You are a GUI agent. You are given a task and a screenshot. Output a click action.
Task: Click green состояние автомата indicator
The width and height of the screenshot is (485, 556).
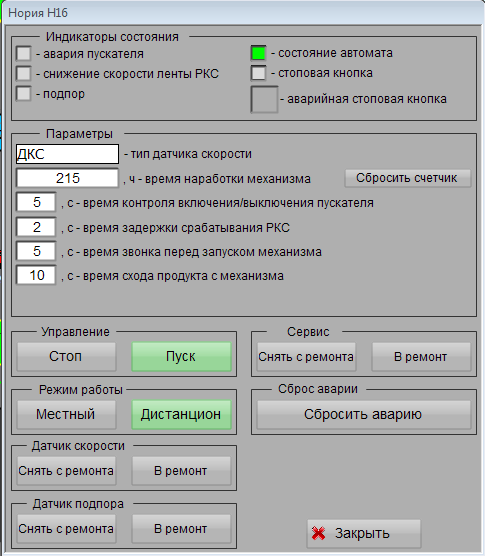point(258,53)
